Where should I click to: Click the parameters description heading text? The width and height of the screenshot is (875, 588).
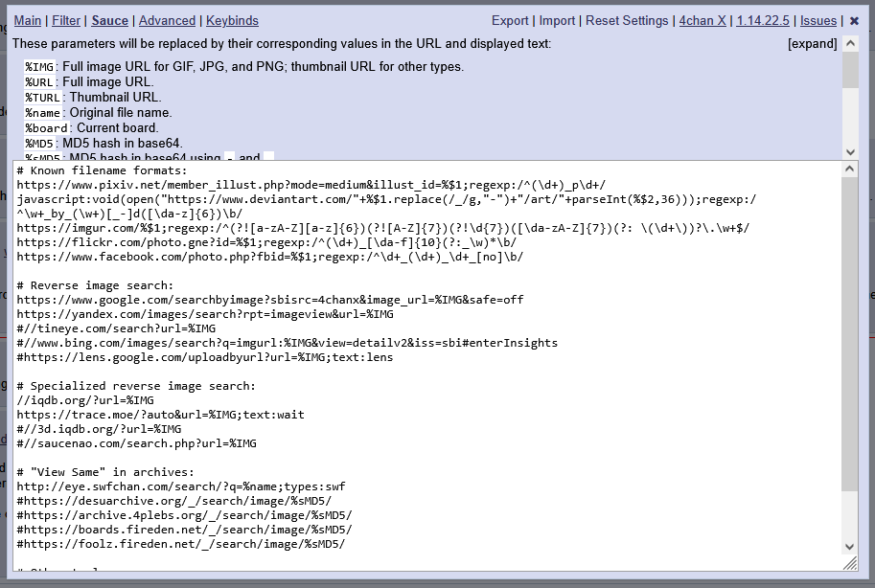[282, 43]
